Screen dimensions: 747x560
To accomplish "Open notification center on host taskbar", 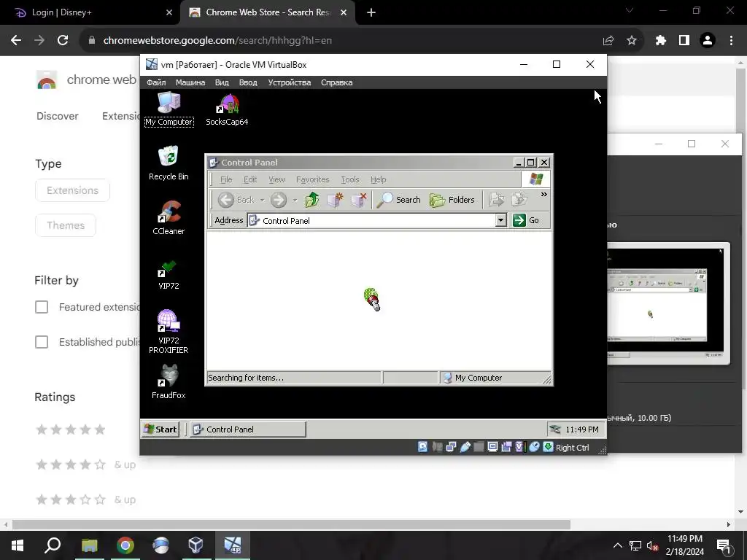I will pos(724,545).
